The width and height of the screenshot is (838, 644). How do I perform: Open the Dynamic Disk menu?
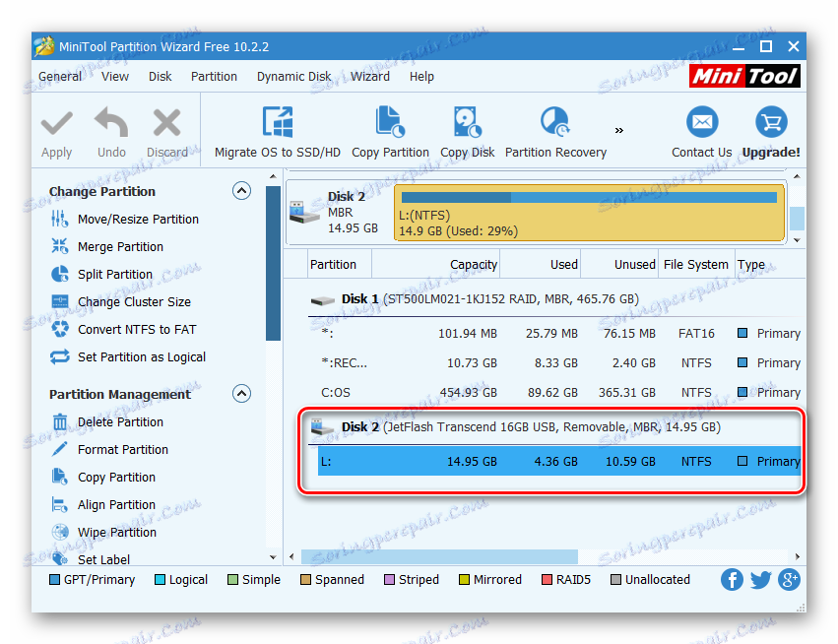click(294, 77)
